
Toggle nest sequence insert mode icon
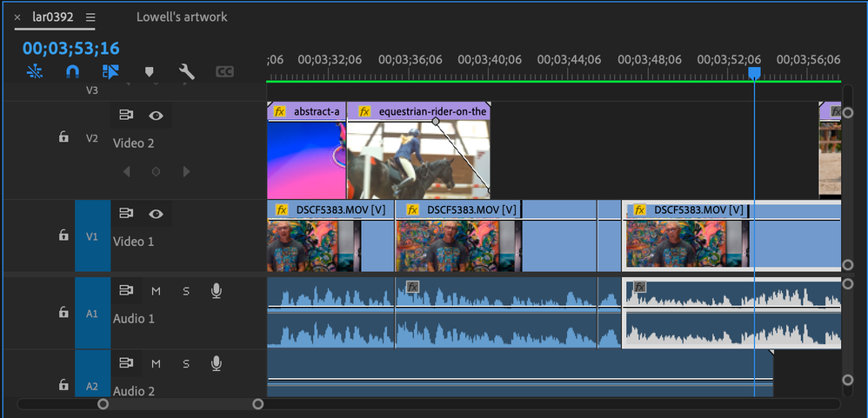coord(35,71)
